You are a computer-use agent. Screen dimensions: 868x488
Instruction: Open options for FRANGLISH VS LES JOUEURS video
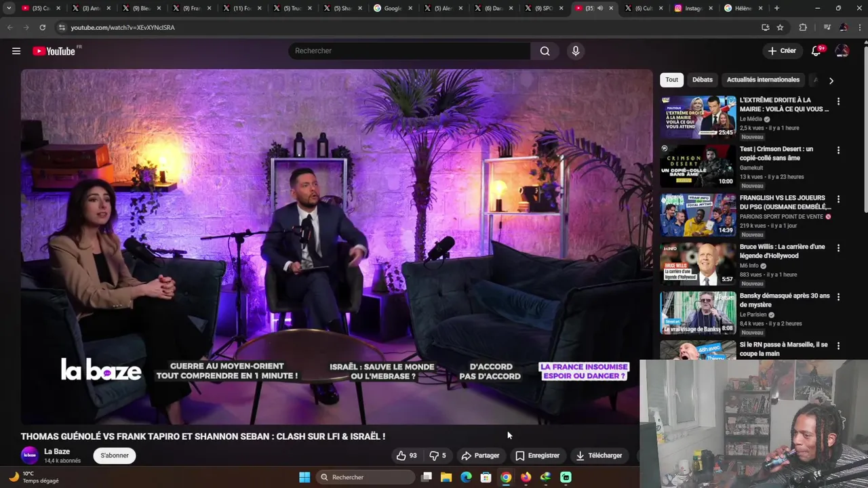[838, 199]
